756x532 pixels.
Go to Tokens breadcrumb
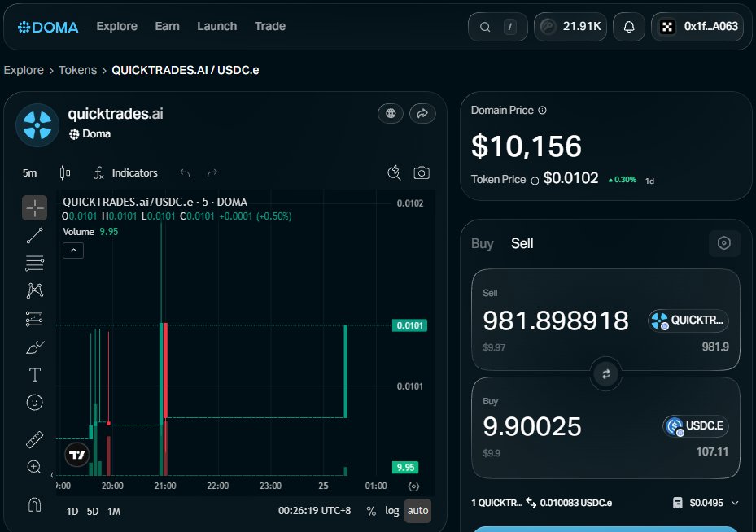coord(77,70)
